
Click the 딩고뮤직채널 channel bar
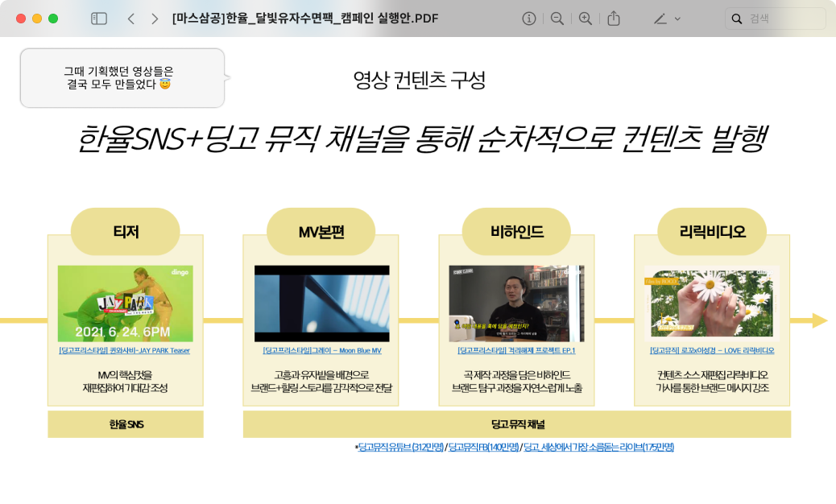click(x=517, y=424)
